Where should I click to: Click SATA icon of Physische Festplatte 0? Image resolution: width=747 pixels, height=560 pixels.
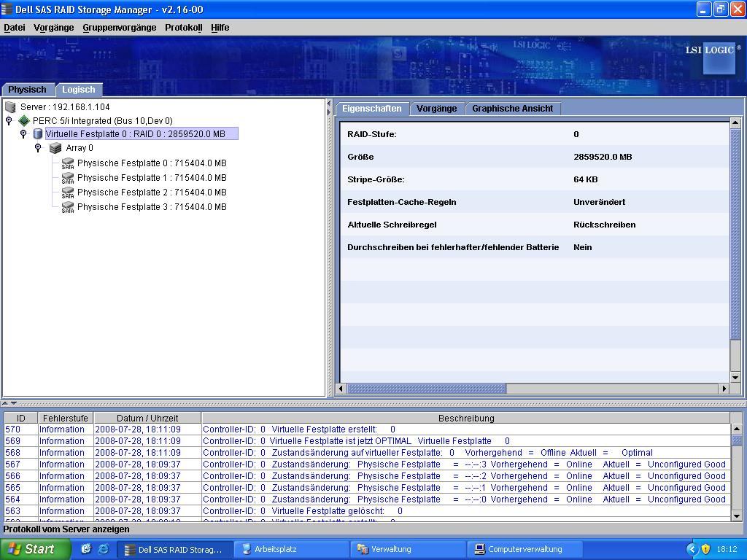point(68,163)
